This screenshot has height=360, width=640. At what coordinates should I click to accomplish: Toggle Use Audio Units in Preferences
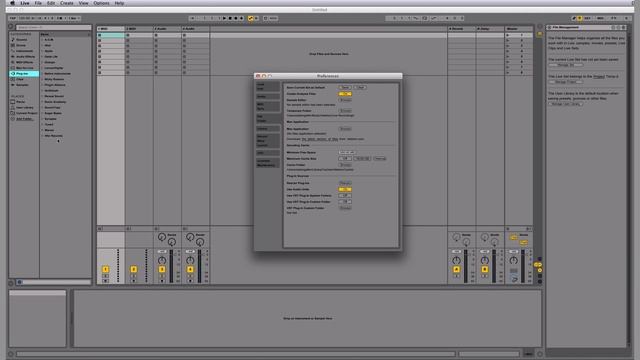(x=345, y=189)
